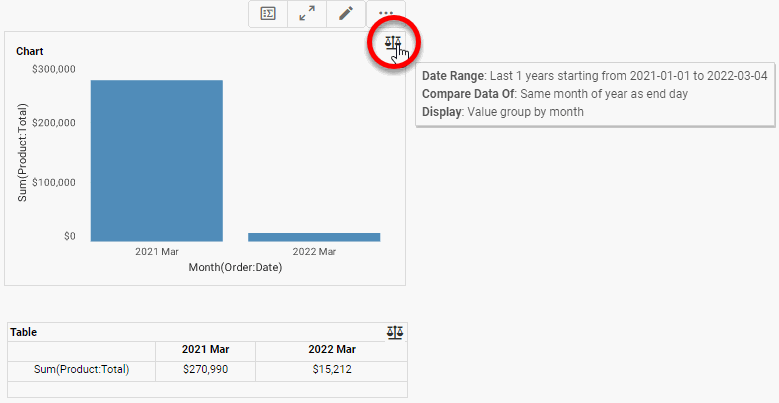Open the three-dot more options menu

[386, 14]
